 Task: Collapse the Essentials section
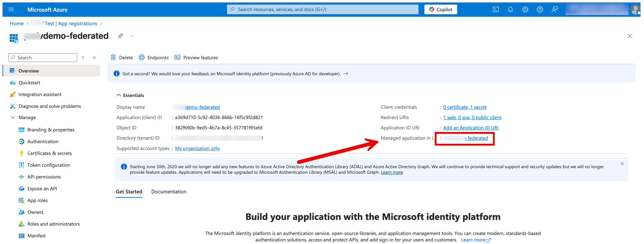(119, 95)
